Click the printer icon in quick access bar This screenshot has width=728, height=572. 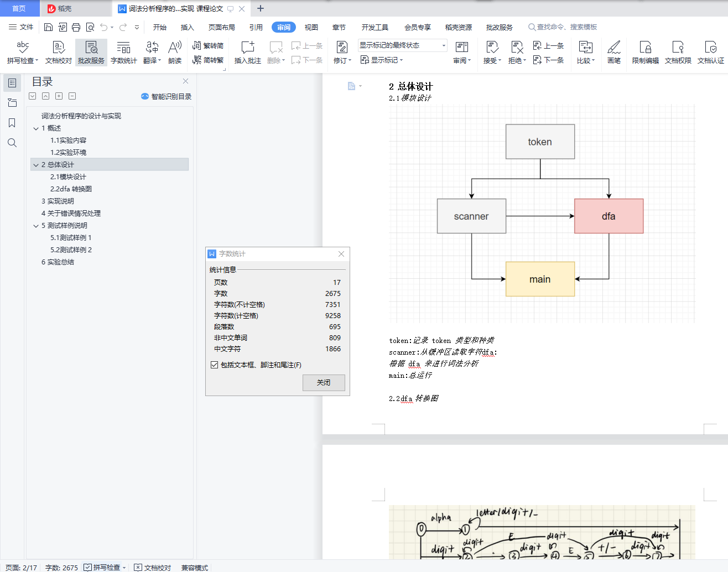click(76, 27)
